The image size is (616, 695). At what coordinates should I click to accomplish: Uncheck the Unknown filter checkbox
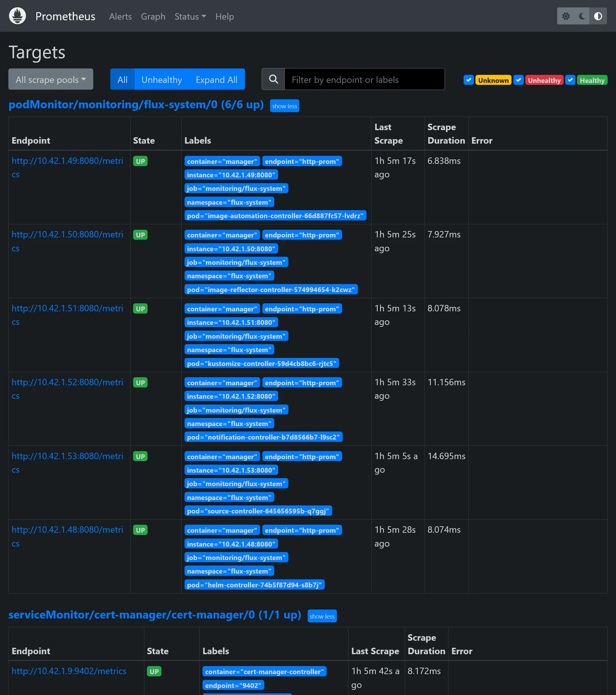[469, 80]
